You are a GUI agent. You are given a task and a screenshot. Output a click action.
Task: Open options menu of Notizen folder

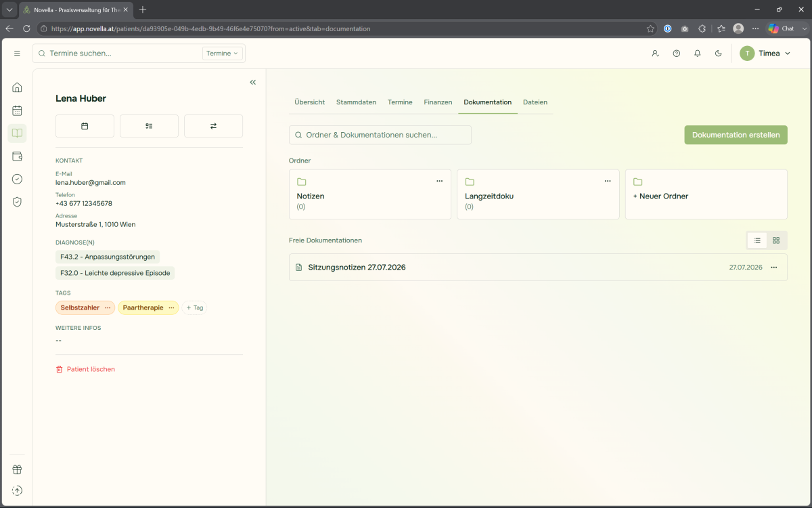[440, 182]
